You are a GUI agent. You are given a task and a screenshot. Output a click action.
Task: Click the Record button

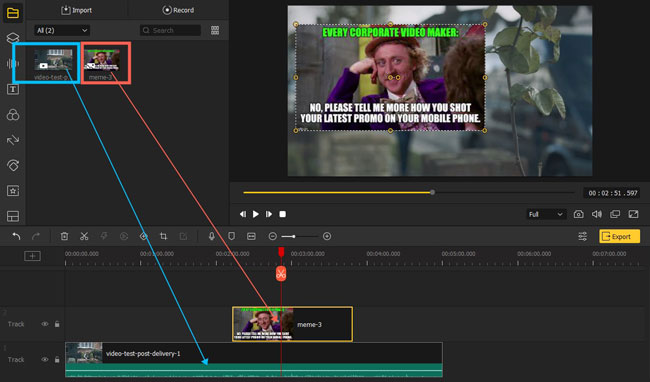coord(178,10)
